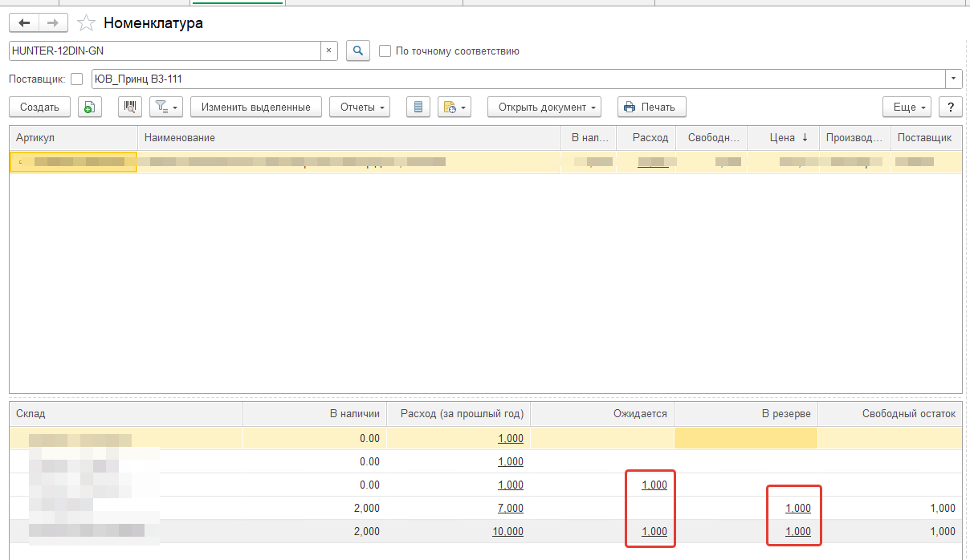This screenshot has height=560, width=970.
Task: Open the list view icon button
Action: click(x=418, y=107)
